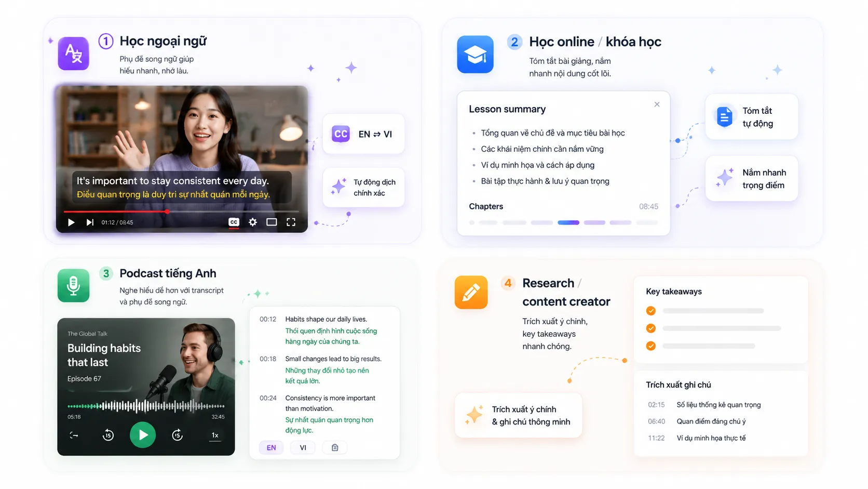Click the purple CC icon in EN ⇄ VI card
868x489 pixels.
[x=341, y=134]
